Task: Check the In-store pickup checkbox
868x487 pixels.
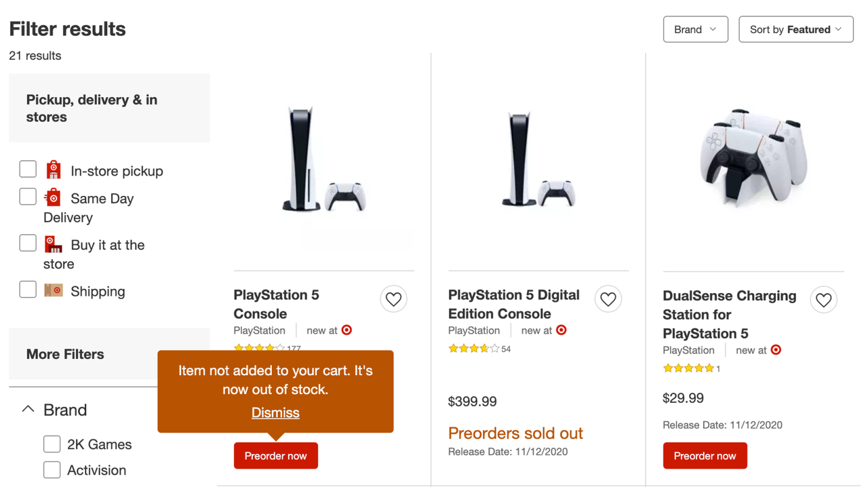Action: 28,169
